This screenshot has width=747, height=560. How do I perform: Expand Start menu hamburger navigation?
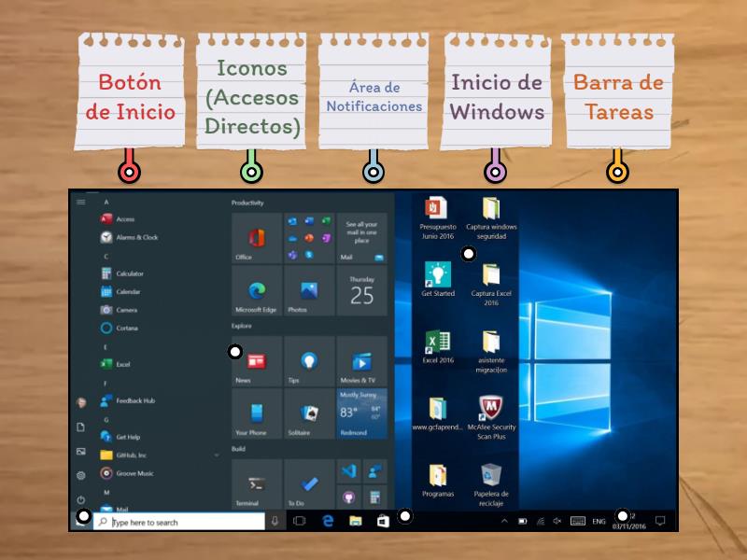click(81, 202)
